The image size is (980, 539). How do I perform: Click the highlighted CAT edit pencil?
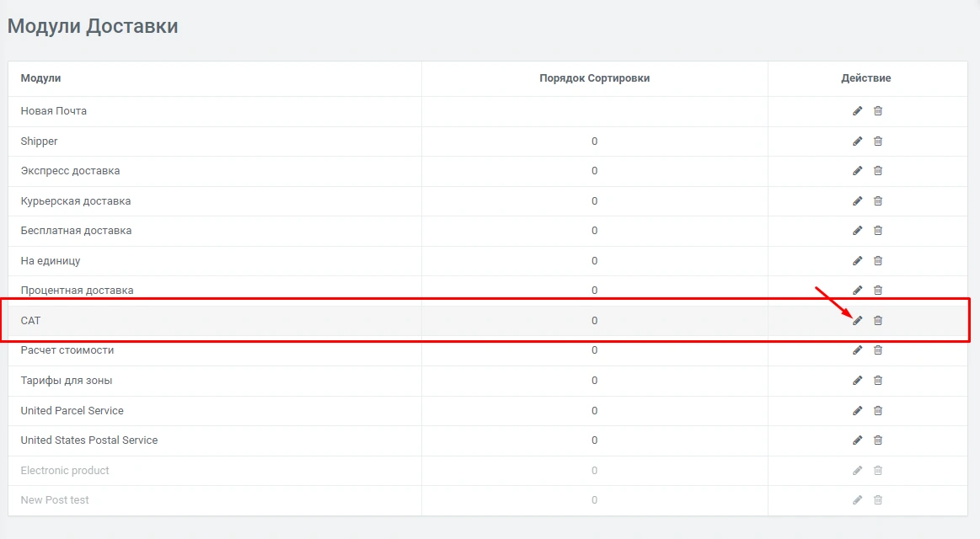(857, 321)
